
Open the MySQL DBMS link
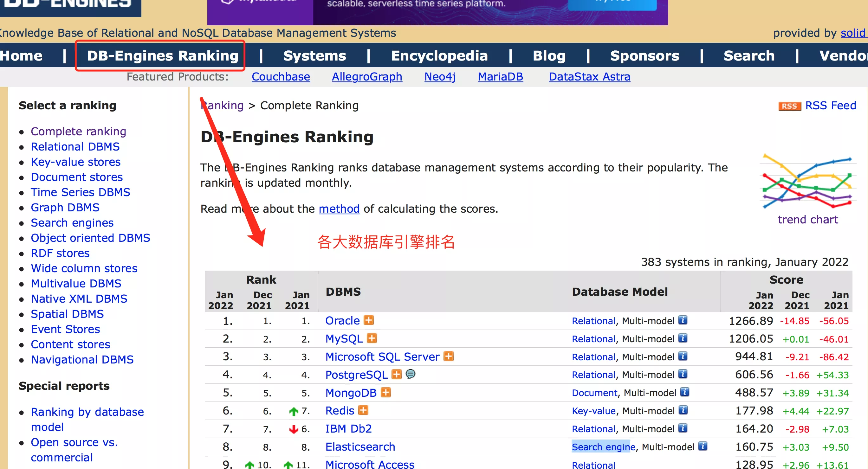(344, 339)
